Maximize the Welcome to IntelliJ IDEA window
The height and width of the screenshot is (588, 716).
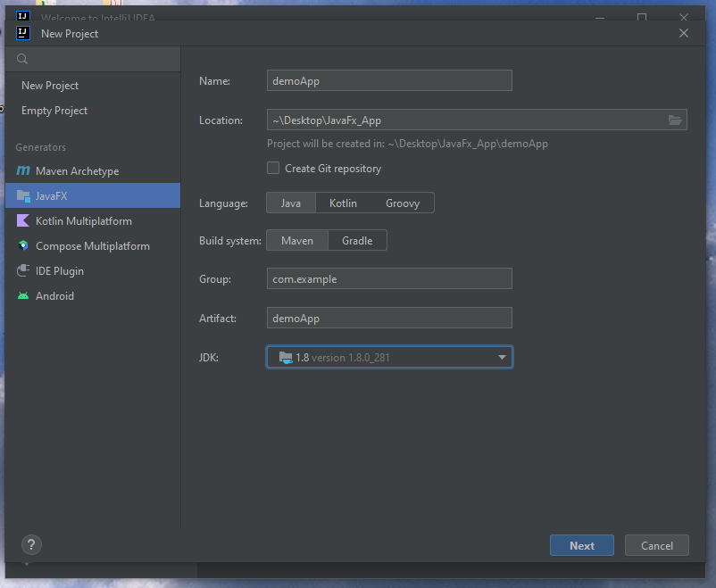click(x=642, y=17)
